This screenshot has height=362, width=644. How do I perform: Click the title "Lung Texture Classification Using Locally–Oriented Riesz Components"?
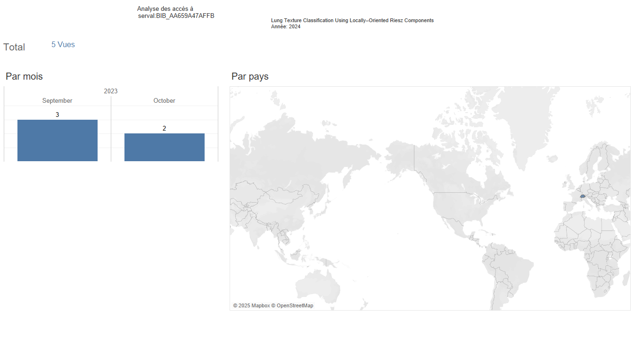click(352, 21)
